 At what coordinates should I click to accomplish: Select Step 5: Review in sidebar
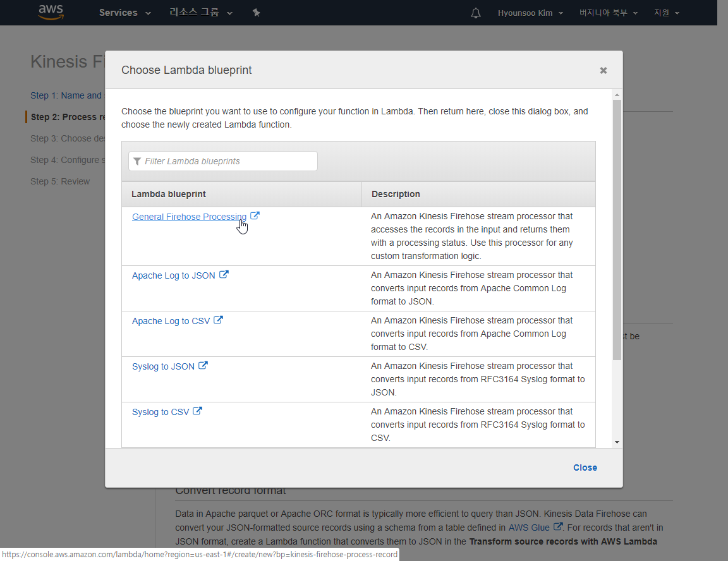61,181
